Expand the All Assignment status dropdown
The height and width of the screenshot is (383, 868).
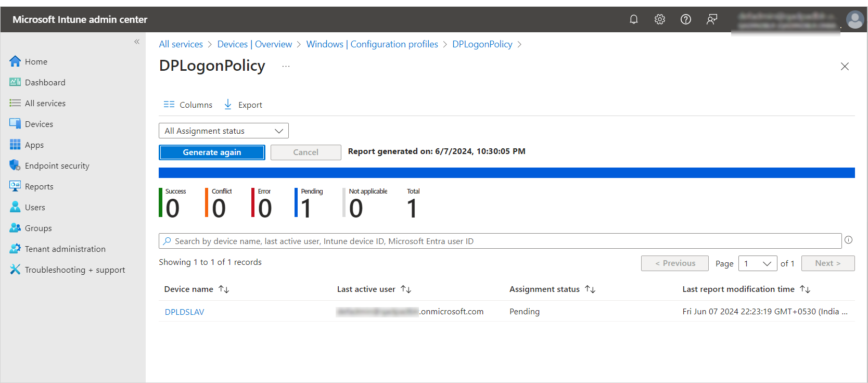[x=223, y=131]
